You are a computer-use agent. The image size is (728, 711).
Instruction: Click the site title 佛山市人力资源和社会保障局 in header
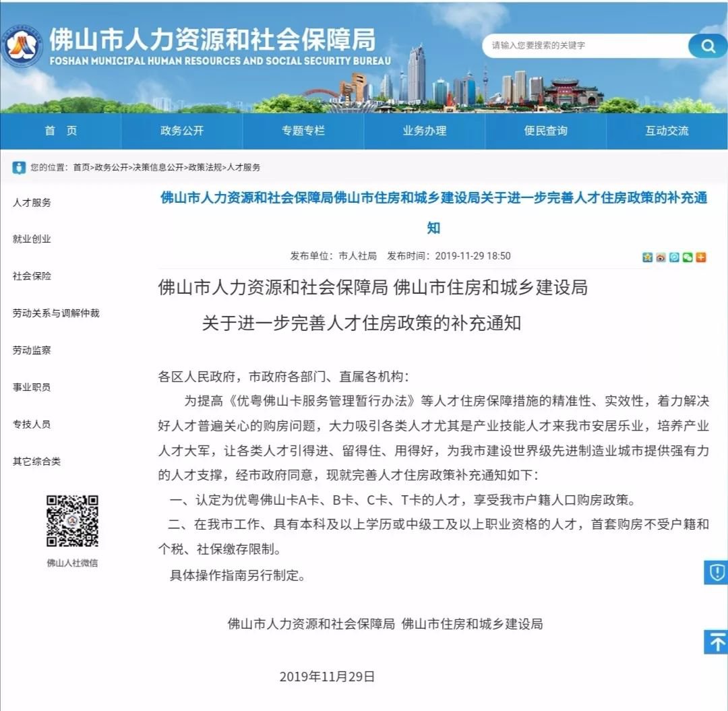(212, 39)
